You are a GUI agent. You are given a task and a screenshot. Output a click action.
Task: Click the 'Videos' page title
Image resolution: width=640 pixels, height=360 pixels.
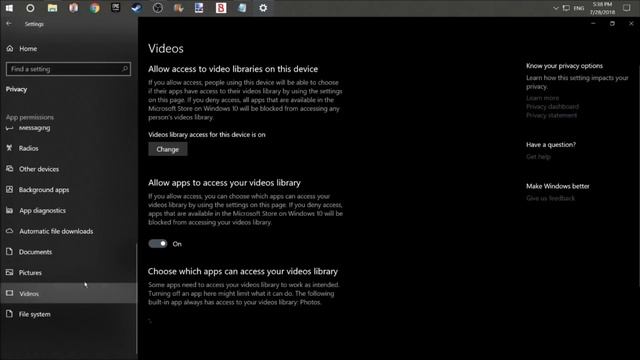click(x=166, y=49)
